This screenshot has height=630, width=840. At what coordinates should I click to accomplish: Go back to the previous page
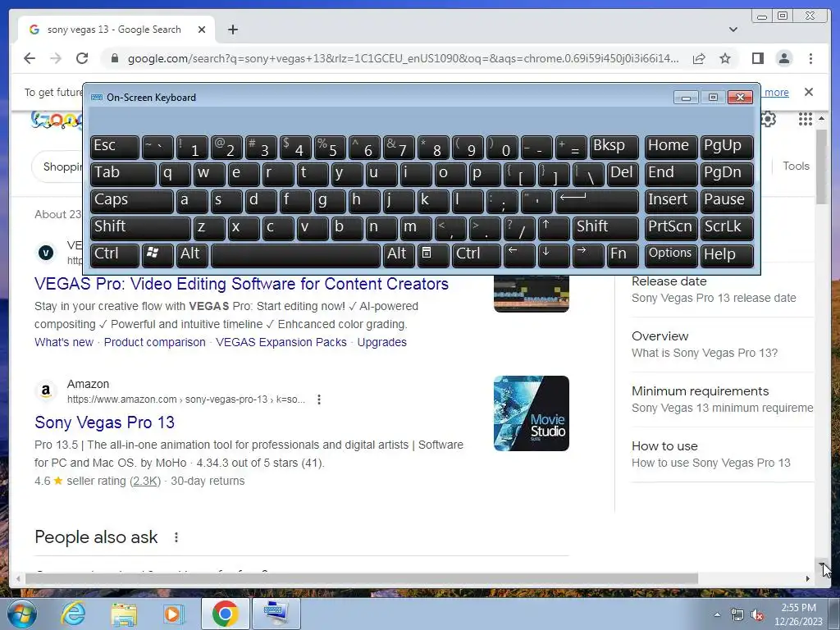tap(30, 58)
